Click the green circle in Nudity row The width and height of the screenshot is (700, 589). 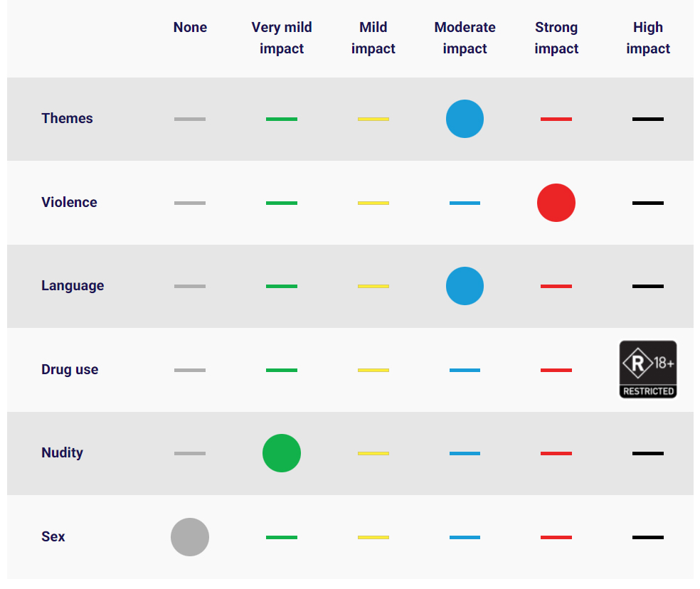pos(282,453)
